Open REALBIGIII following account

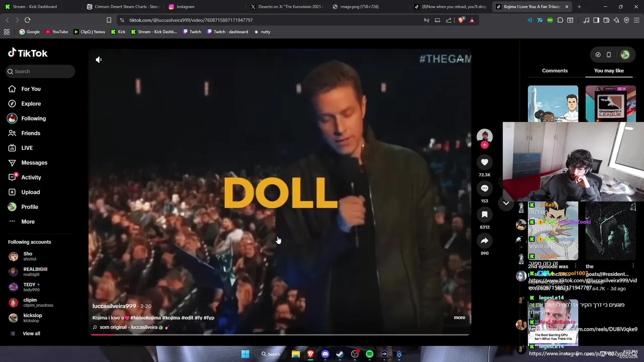click(35, 271)
